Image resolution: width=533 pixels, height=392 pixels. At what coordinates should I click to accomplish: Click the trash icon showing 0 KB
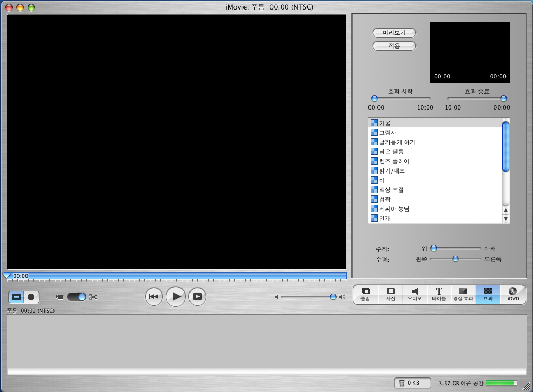click(x=410, y=382)
